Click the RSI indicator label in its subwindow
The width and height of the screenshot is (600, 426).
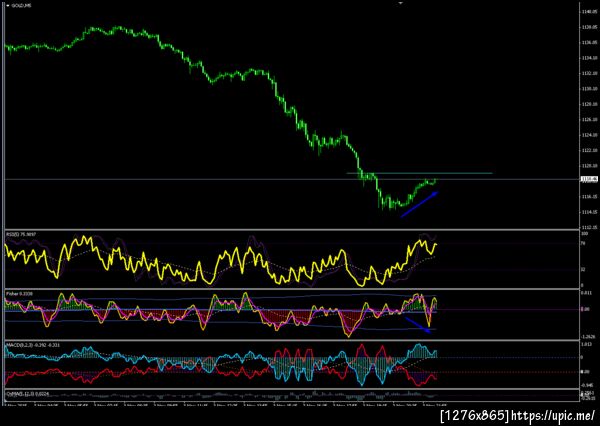coord(20,234)
